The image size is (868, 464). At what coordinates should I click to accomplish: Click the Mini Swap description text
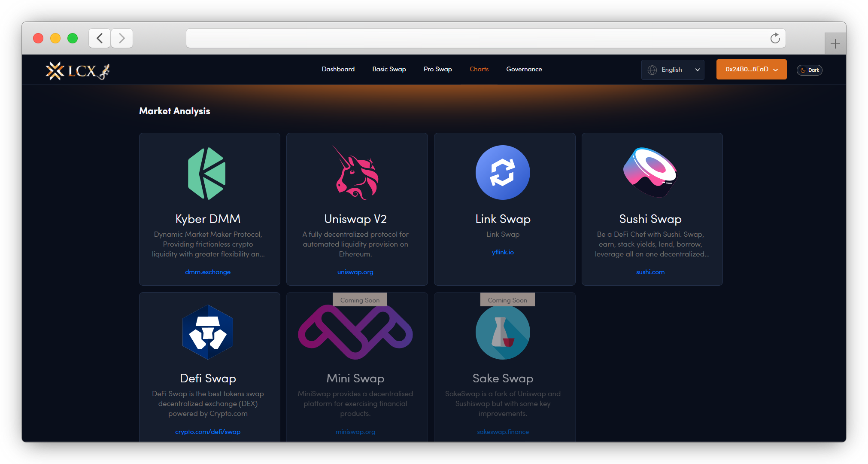(x=355, y=403)
